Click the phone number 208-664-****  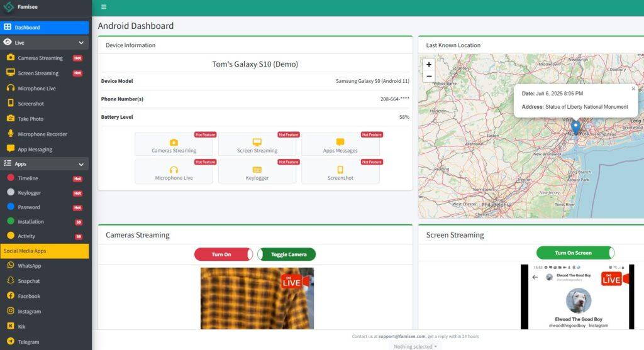pyautogui.click(x=395, y=99)
